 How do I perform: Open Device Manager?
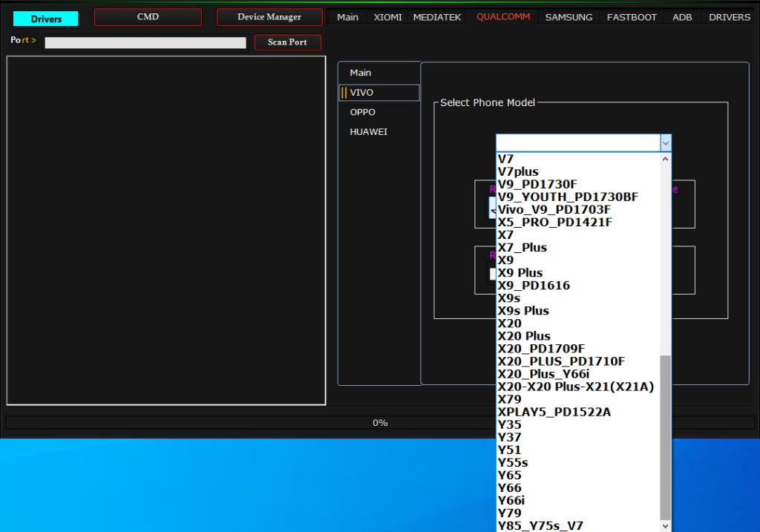click(x=269, y=17)
